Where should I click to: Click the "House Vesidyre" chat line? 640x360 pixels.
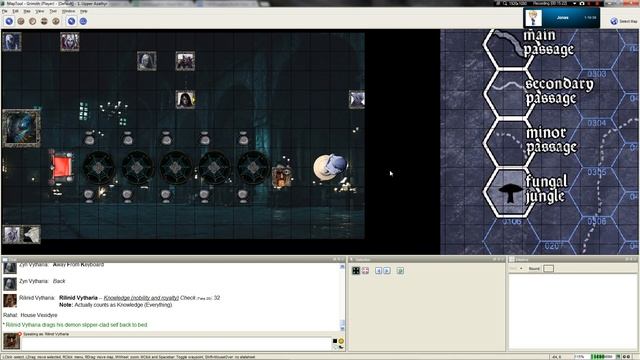[x=39, y=315]
